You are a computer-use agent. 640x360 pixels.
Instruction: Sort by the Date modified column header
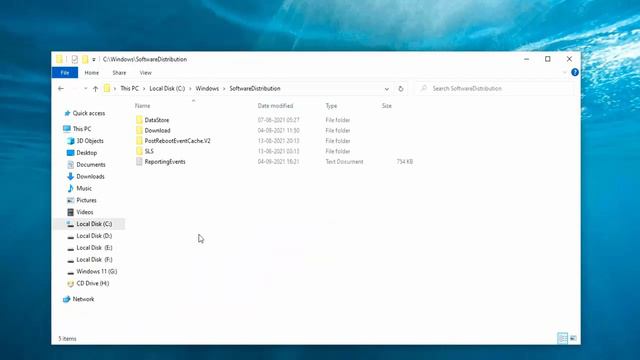276,106
